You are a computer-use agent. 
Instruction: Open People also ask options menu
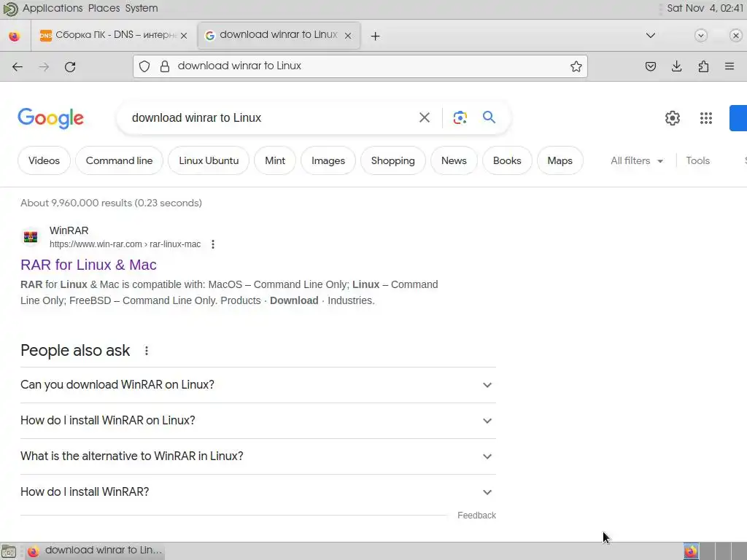point(147,351)
